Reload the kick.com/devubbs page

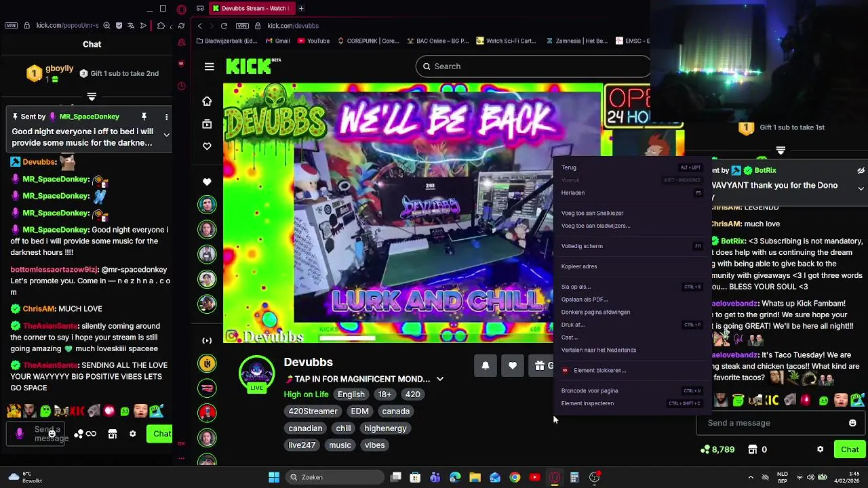224,26
